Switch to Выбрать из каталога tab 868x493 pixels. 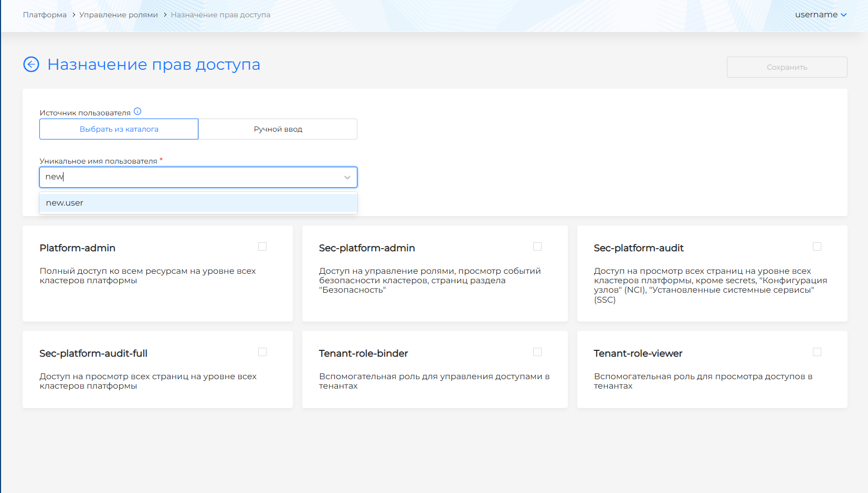pyautogui.click(x=119, y=129)
